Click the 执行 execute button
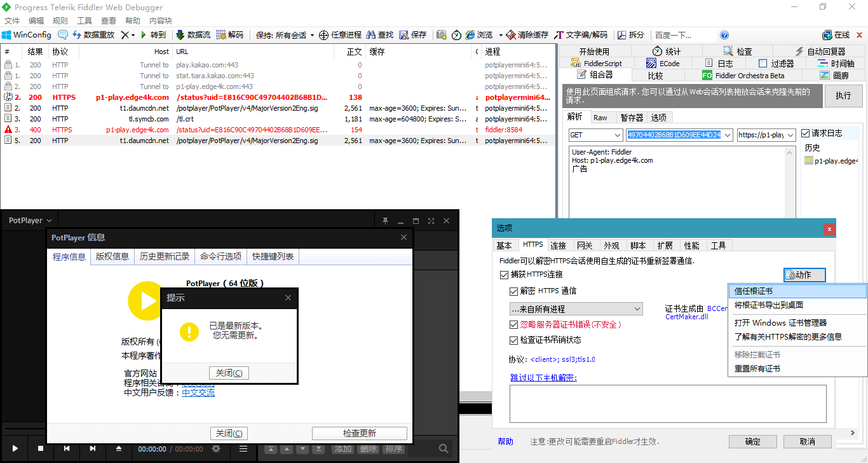 point(843,96)
